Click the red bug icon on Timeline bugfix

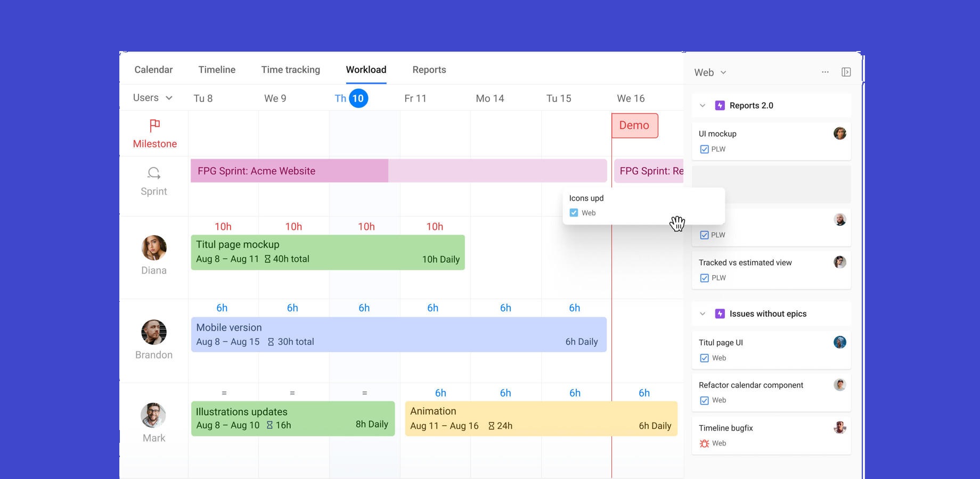[x=704, y=443]
